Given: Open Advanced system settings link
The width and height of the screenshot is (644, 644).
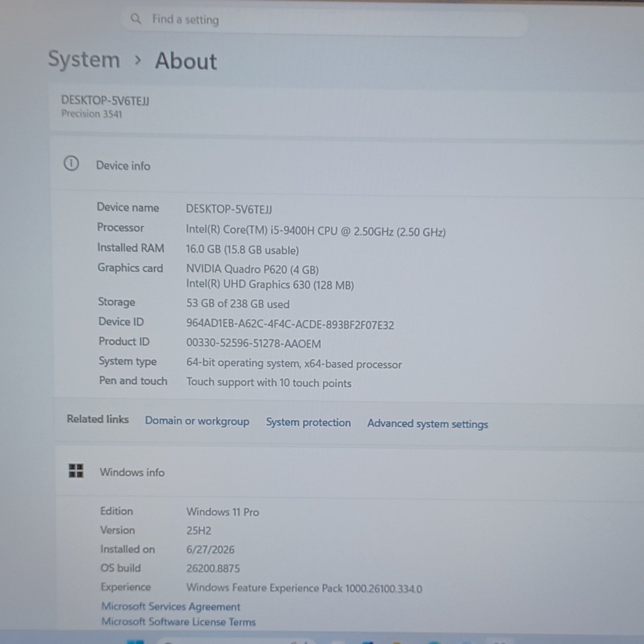Looking at the screenshot, I should click(x=427, y=424).
